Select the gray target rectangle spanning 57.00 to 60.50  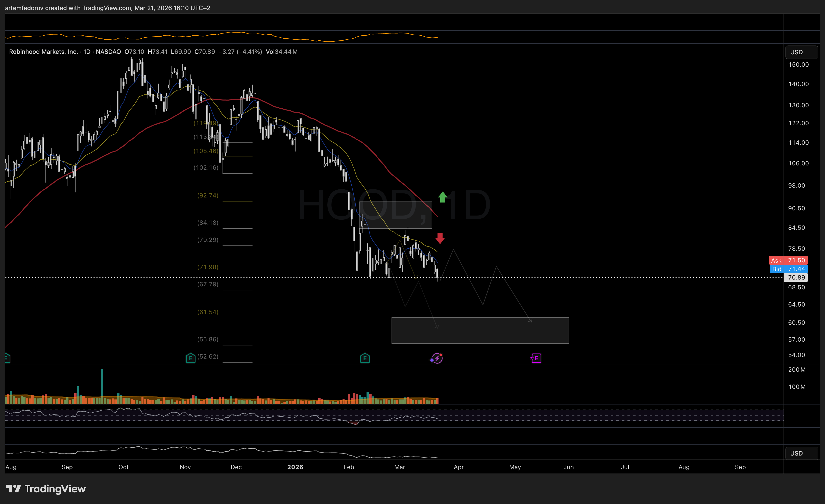pyautogui.click(x=480, y=330)
